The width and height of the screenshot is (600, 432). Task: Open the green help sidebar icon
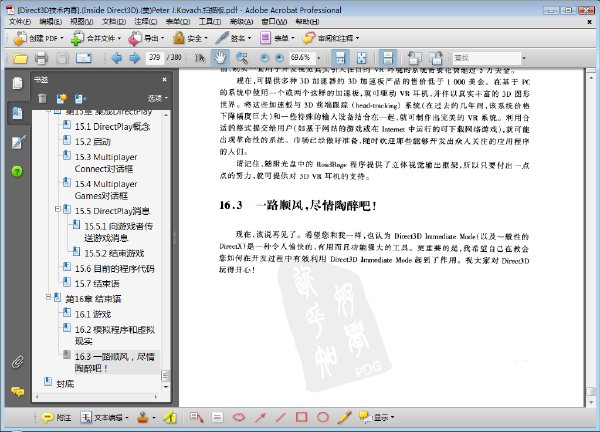17,171
